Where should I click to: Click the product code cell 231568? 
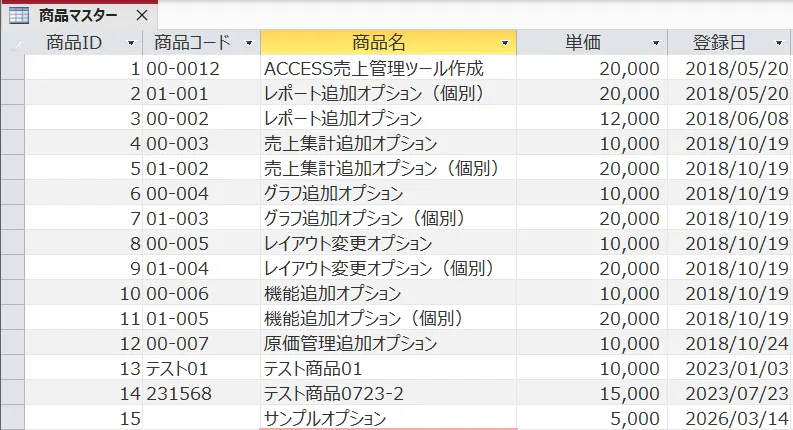click(201, 394)
